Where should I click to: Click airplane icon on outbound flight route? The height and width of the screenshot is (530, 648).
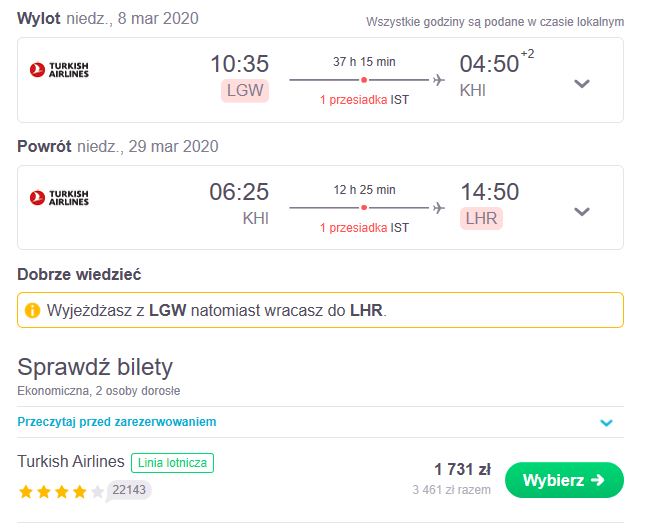coord(438,80)
